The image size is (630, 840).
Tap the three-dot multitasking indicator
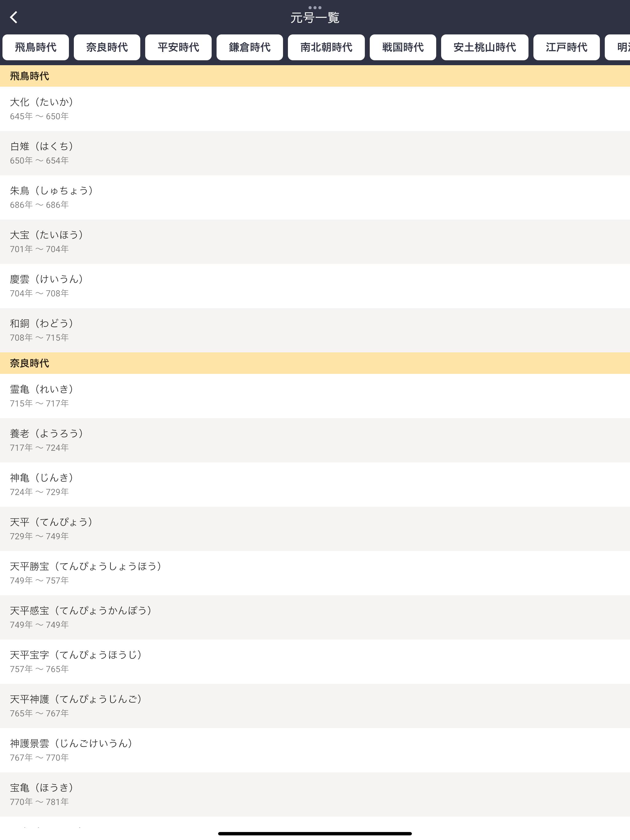pyautogui.click(x=315, y=7)
